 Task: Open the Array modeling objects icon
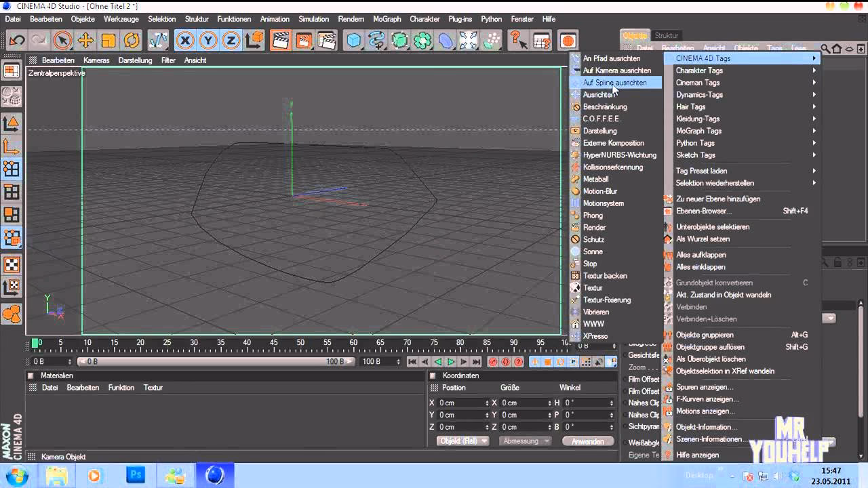423,41
